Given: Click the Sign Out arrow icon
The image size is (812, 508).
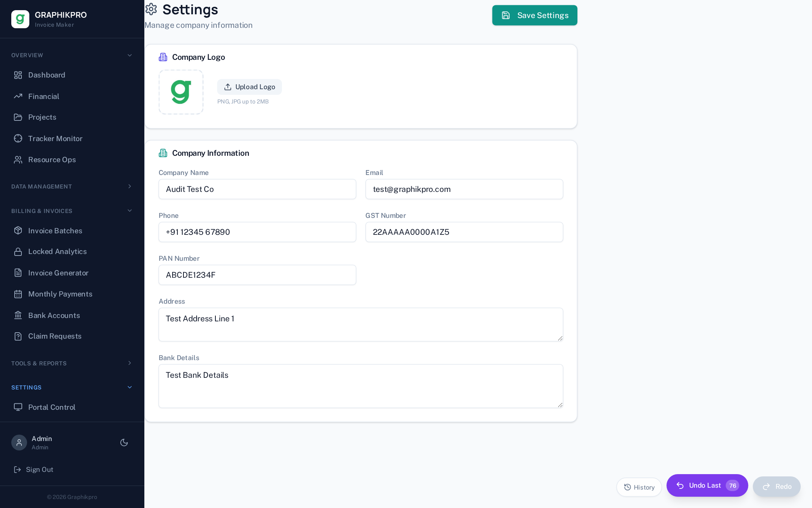Looking at the screenshot, I should pos(17,469).
